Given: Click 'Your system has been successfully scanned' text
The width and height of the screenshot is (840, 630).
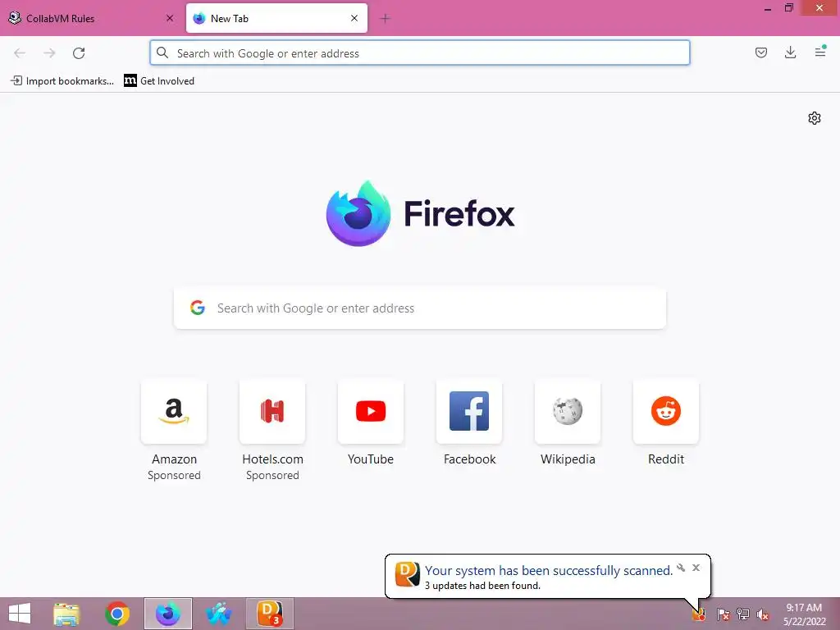Looking at the screenshot, I should coord(549,571).
